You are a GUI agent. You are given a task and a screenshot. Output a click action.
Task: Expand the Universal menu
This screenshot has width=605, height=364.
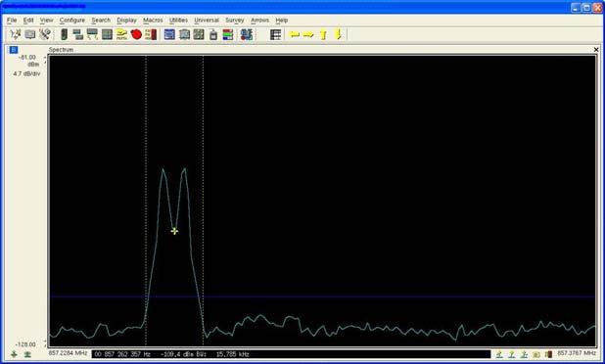pyautogui.click(x=207, y=20)
